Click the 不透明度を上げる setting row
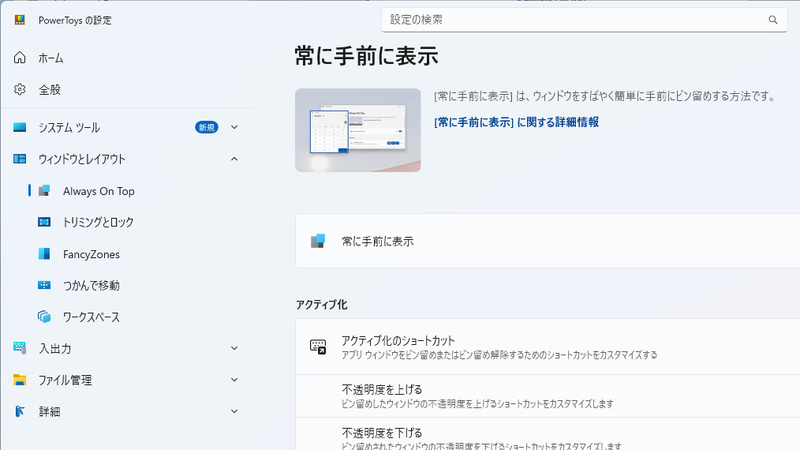 pos(548,396)
